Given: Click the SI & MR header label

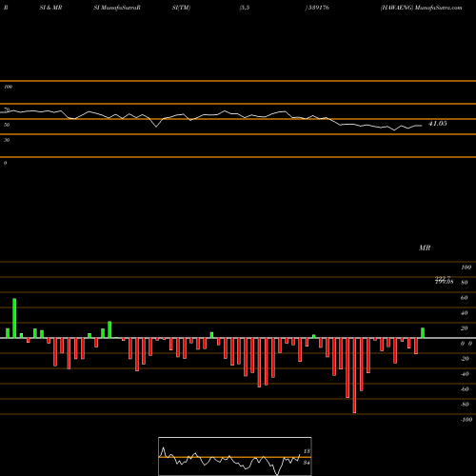Looking at the screenshot, I should click(x=50, y=8).
